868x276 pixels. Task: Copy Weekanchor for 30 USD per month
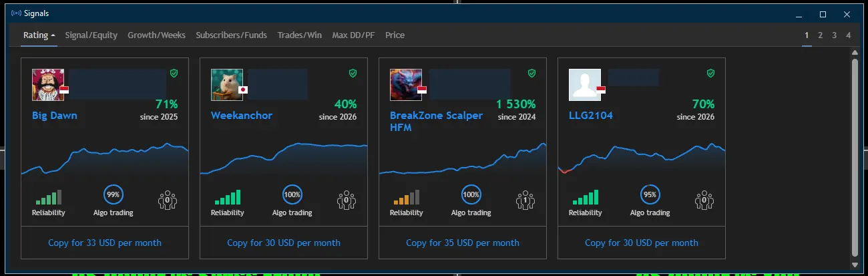[284, 243]
